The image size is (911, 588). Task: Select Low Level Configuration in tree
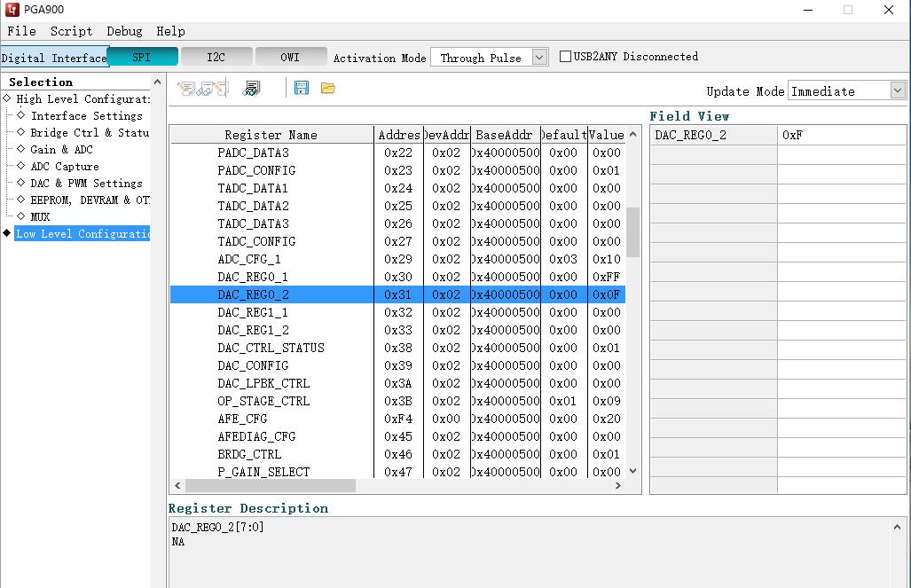82,233
